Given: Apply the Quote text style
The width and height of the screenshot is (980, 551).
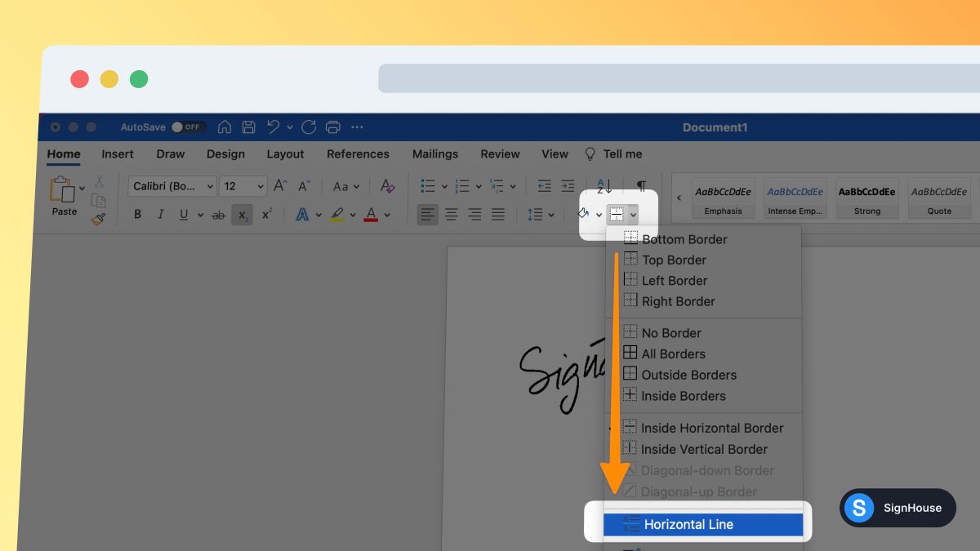Looking at the screenshot, I should [938, 198].
